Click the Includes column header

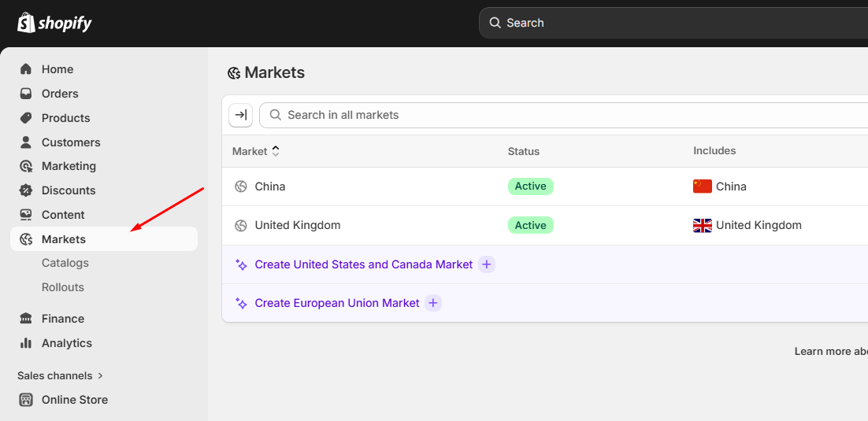(714, 150)
